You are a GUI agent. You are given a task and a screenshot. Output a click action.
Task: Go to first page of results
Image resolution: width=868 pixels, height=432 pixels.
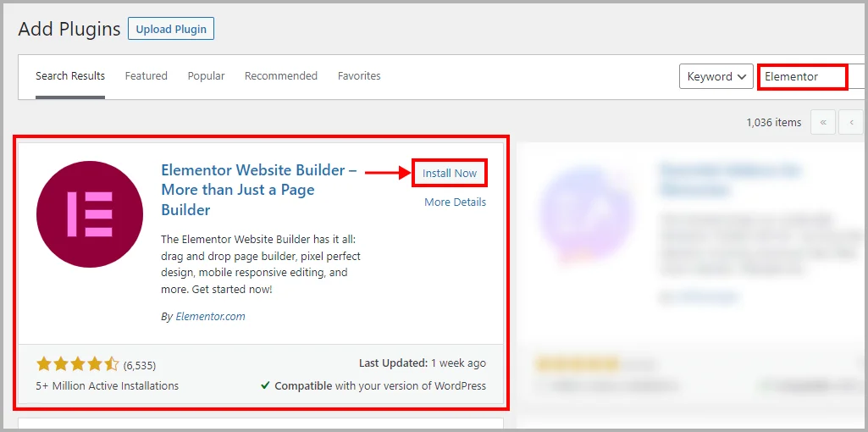[823, 122]
